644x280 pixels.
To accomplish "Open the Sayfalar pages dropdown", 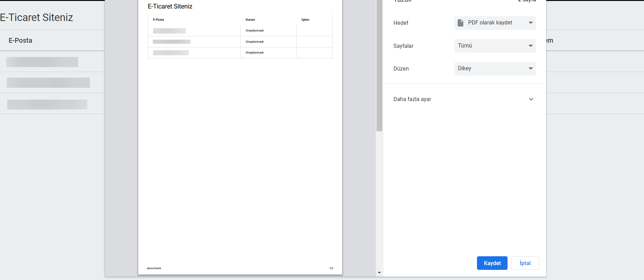I will tap(495, 46).
